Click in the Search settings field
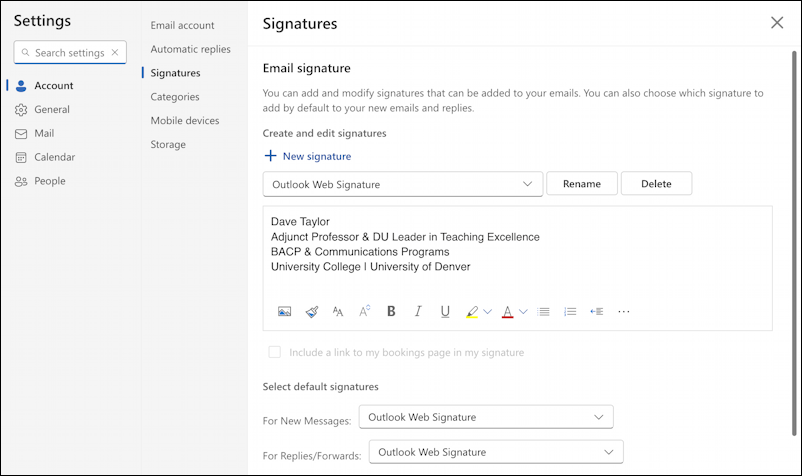The height and width of the screenshot is (476, 802). (68, 52)
